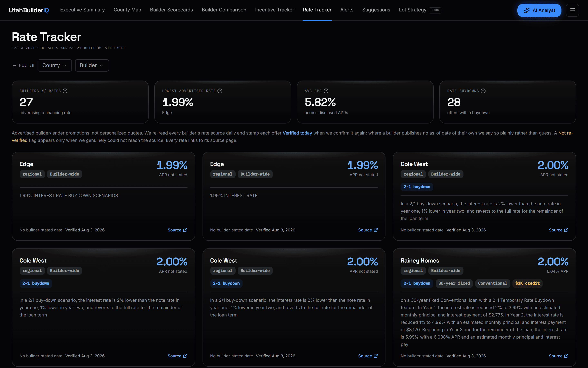Screen dimensions: 588x368
Task: Click the SOON badge beside Lot Strategy
Action: [435, 10]
